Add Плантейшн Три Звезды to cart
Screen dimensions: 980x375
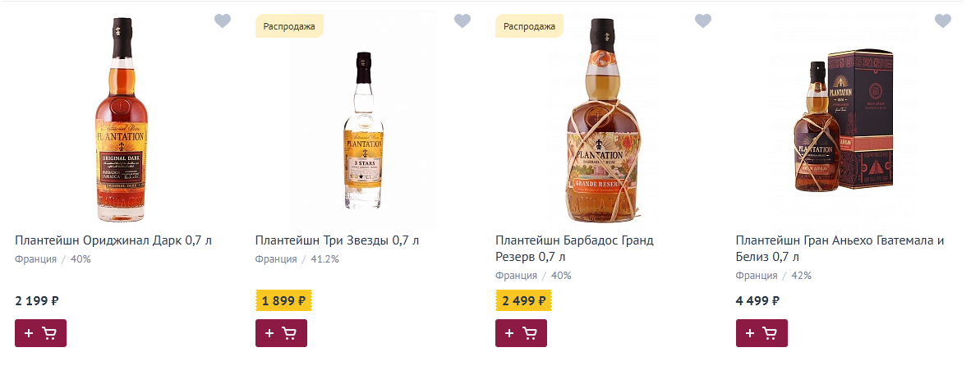click(281, 333)
